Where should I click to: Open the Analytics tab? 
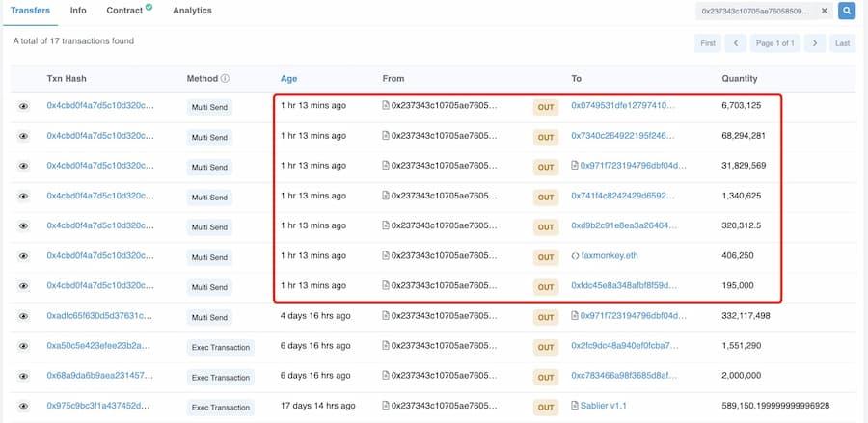pyautogui.click(x=192, y=11)
